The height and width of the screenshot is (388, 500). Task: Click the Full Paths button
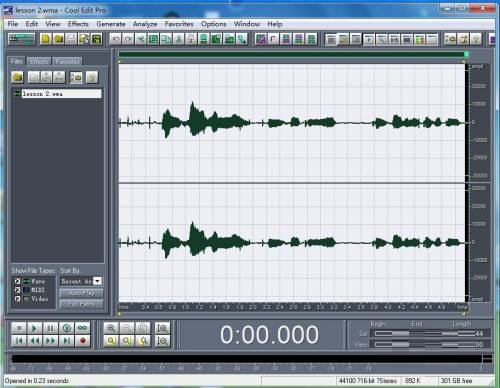(x=81, y=304)
